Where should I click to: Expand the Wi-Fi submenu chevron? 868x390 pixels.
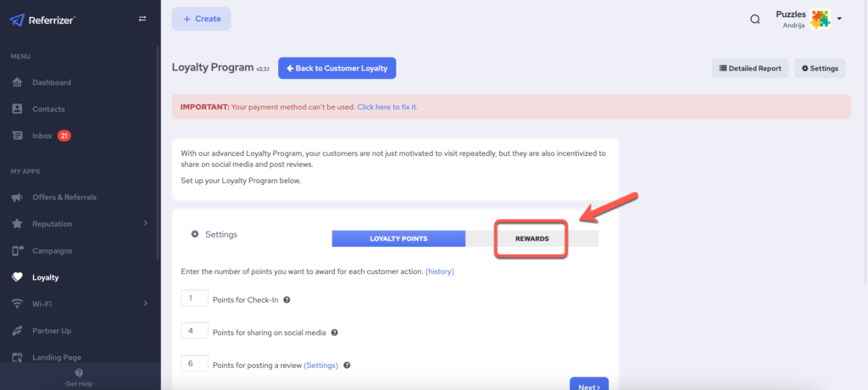coord(145,304)
